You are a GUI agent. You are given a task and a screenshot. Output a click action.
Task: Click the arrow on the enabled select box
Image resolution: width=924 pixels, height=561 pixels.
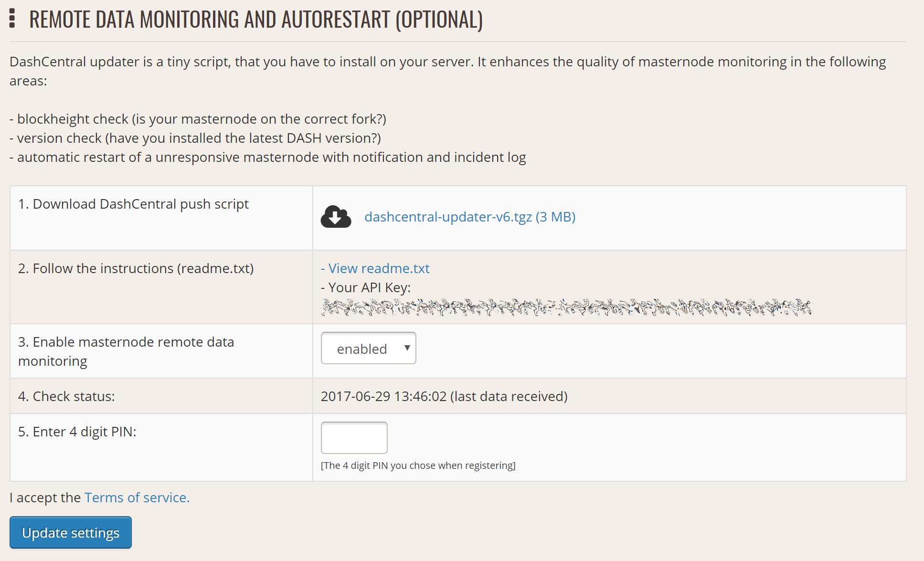click(407, 348)
